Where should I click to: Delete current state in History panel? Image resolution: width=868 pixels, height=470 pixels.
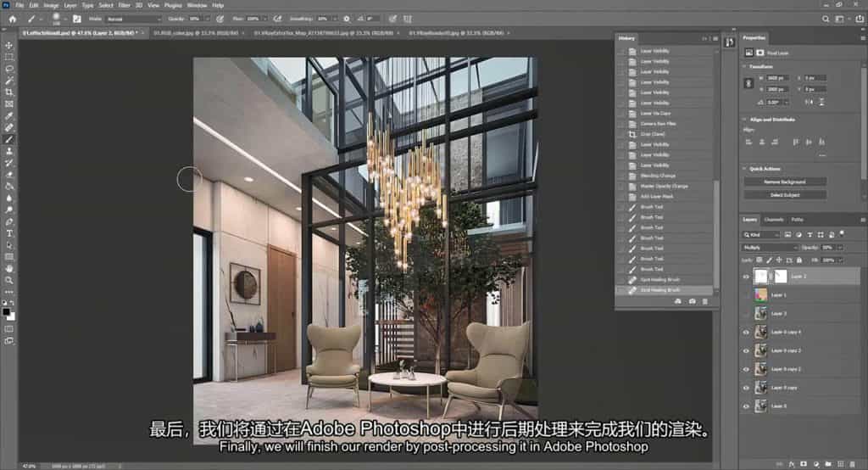point(704,301)
